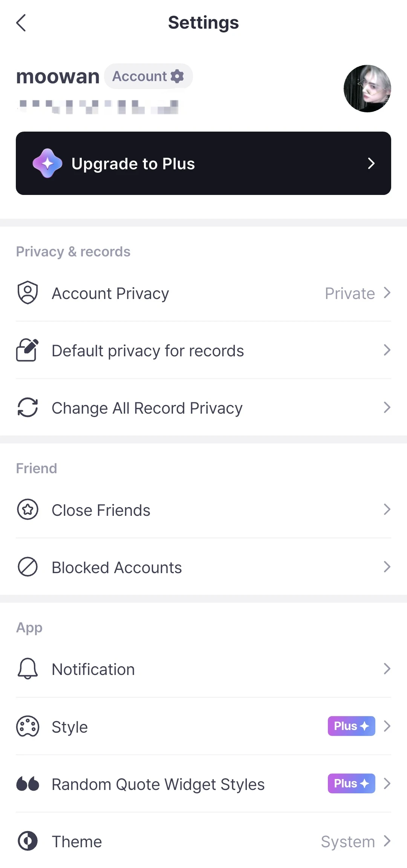
Task: Open the Account settings gear pill
Action: [148, 76]
